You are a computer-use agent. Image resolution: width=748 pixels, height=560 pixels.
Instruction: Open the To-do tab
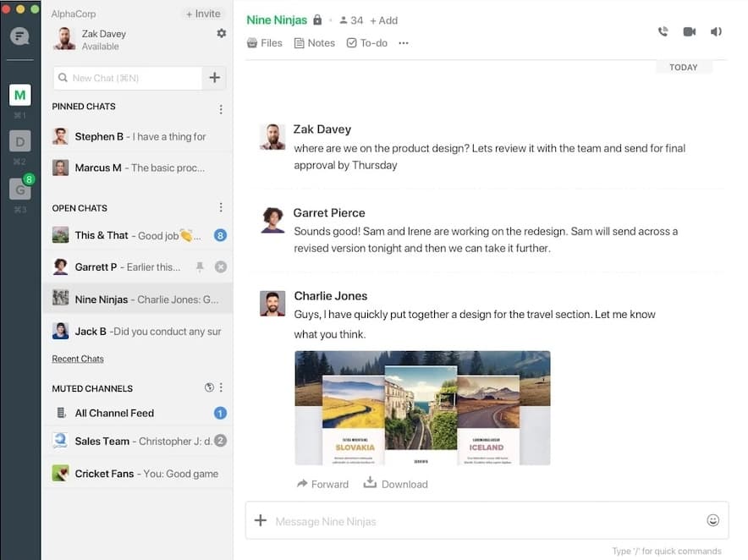tap(366, 43)
